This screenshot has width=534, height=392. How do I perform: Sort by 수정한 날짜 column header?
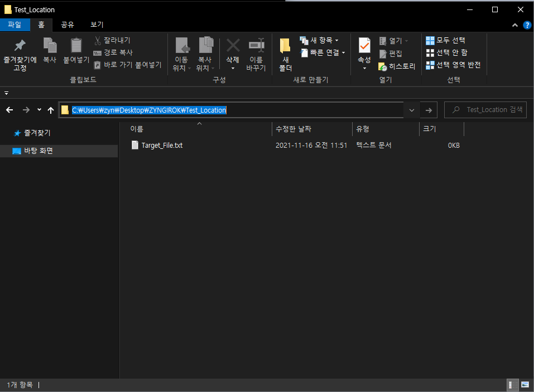[294, 129]
